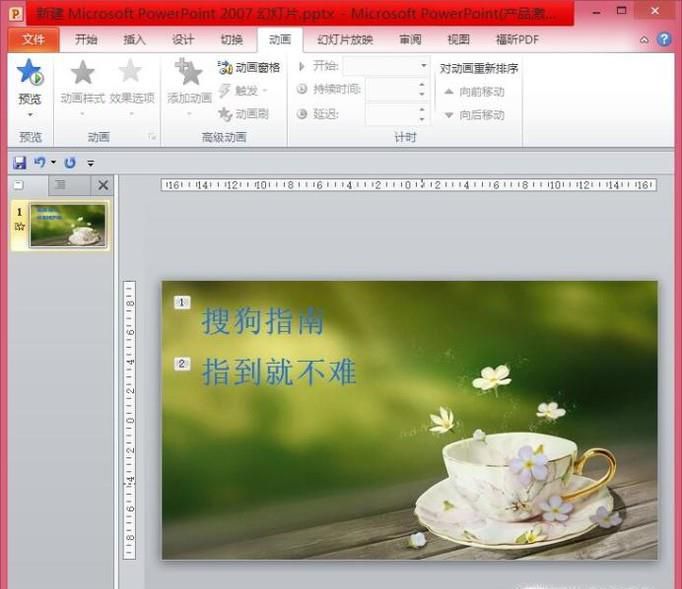Select the Animation Painter (动画刷)

244,114
